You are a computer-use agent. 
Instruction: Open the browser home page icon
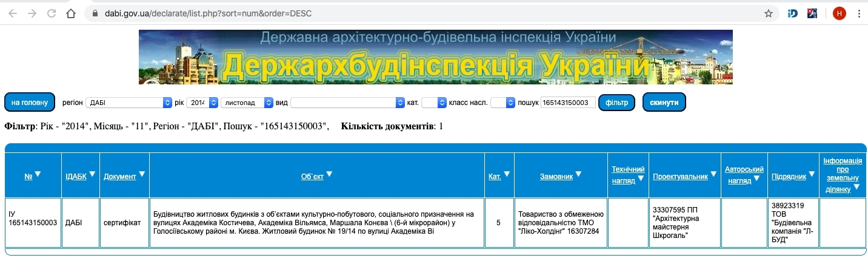coord(71,13)
